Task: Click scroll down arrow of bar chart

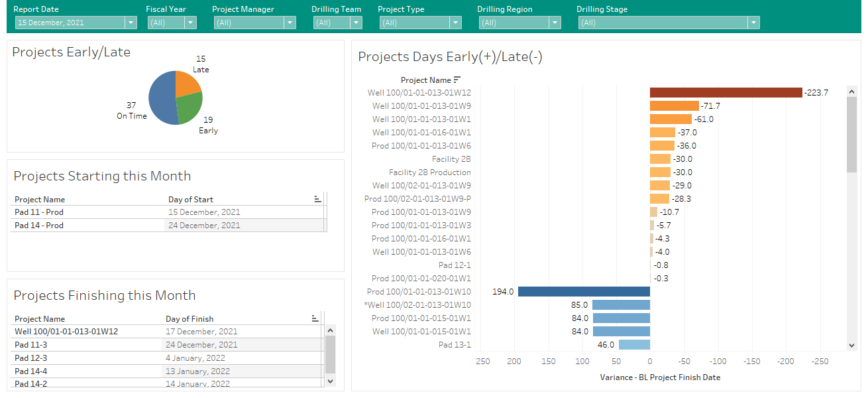Action: [852, 345]
